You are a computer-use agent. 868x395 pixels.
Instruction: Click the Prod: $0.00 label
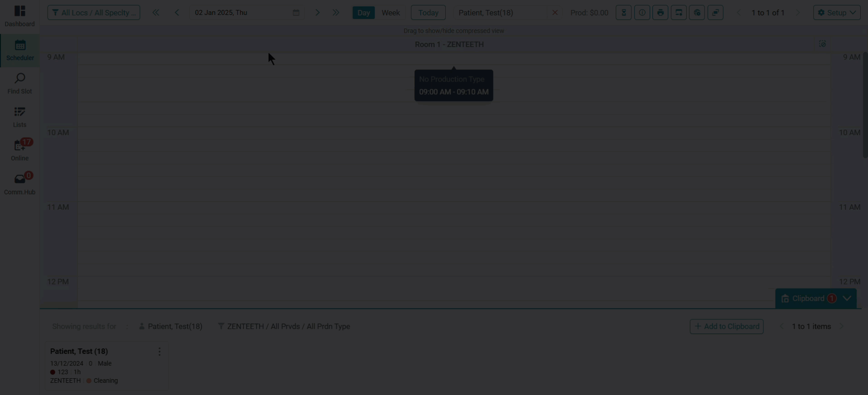pyautogui.click(x=589, y=13)
